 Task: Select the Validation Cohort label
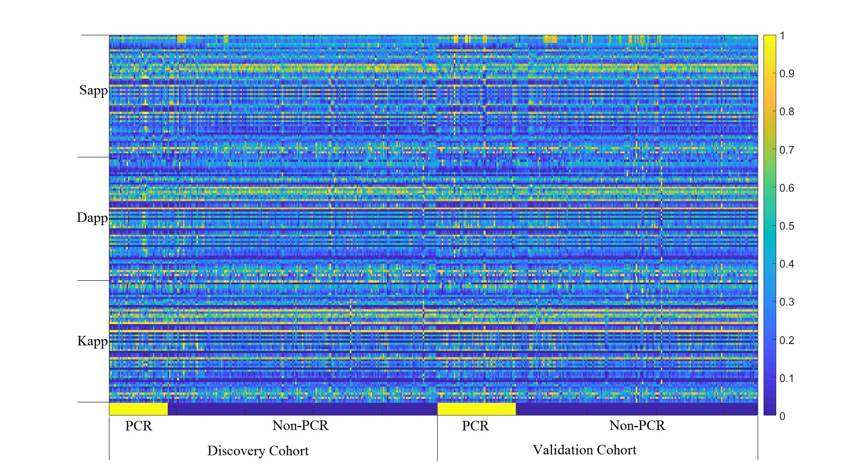(x=584, y=450)
